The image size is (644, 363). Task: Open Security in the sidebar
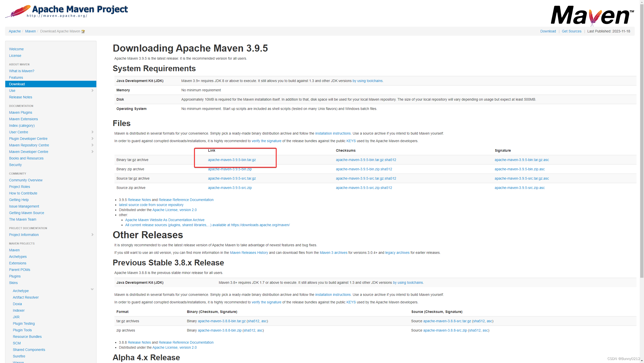coord(15,165)
